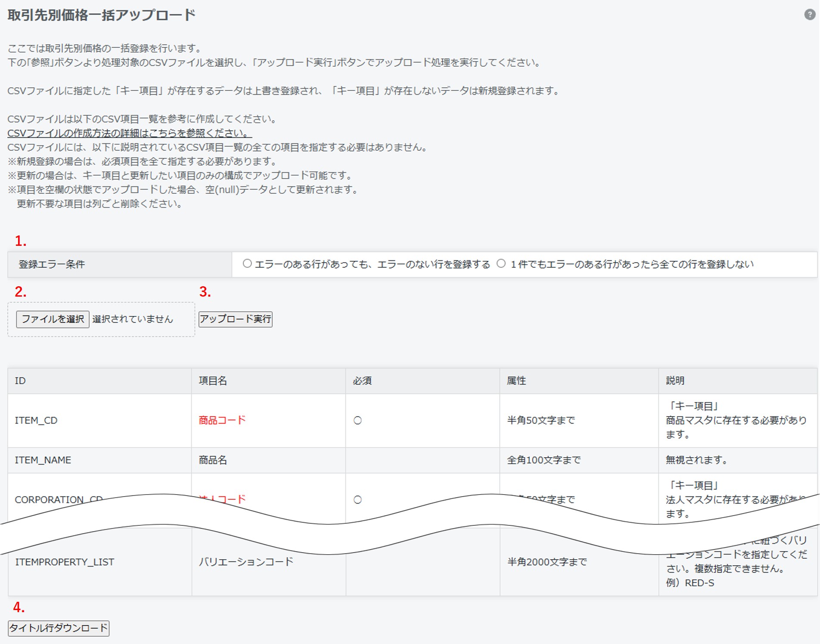Click the 登録エラー条件 label
Image resolution: width=820 pixels, height=644 pixels.
coord(52,264)
